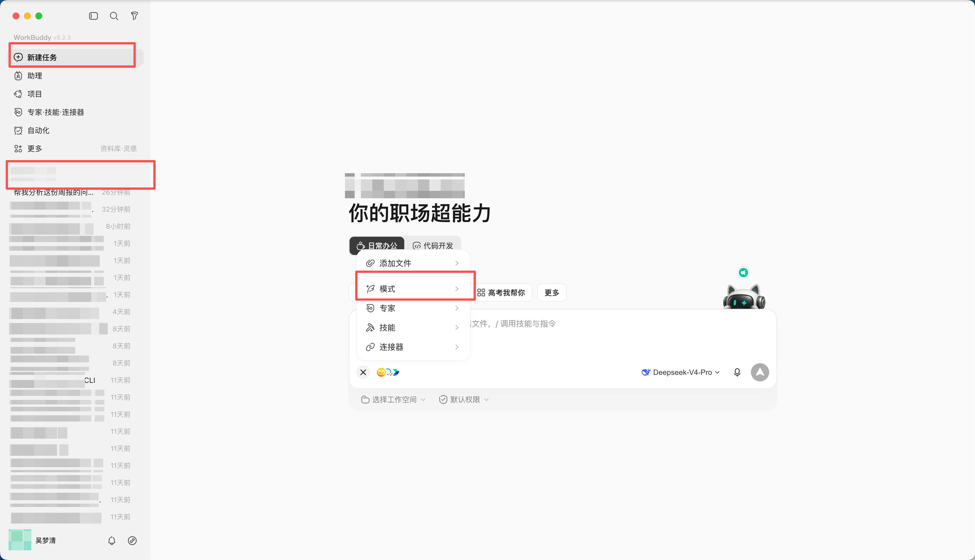Click the 高考我帮你 shortcut chip
The height and width of the screenshot is (560, 975).
point(501,293)
